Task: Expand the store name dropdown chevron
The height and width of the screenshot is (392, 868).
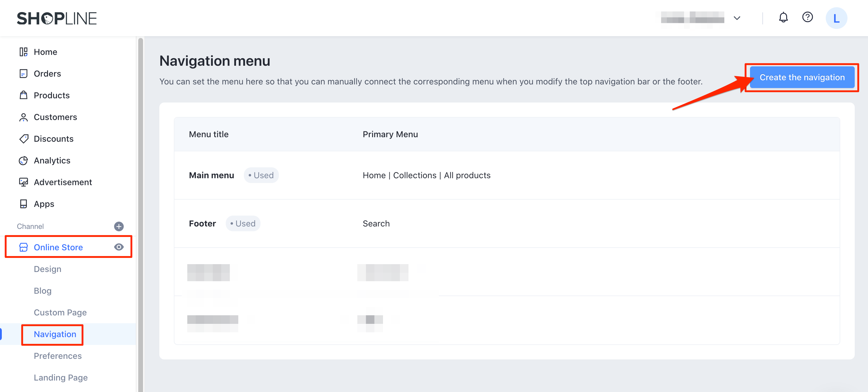Action: point(737,18)
